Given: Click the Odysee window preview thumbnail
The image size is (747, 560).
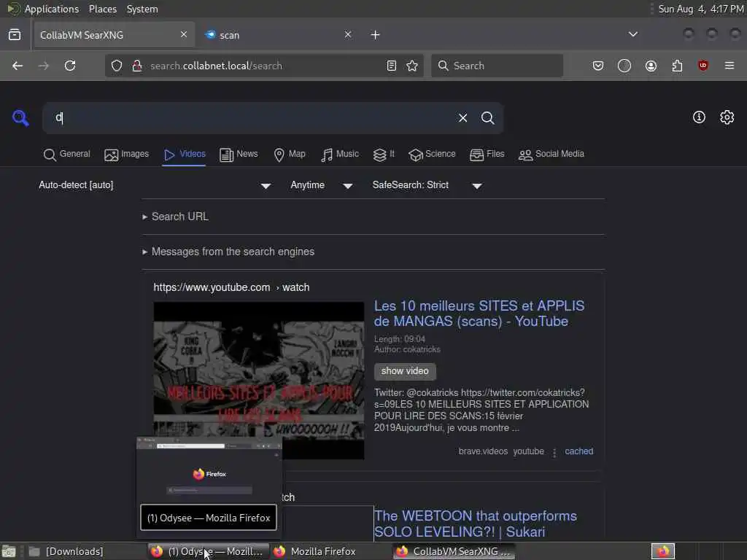Looking at the screenshot, I should click(x=209, y=470).
